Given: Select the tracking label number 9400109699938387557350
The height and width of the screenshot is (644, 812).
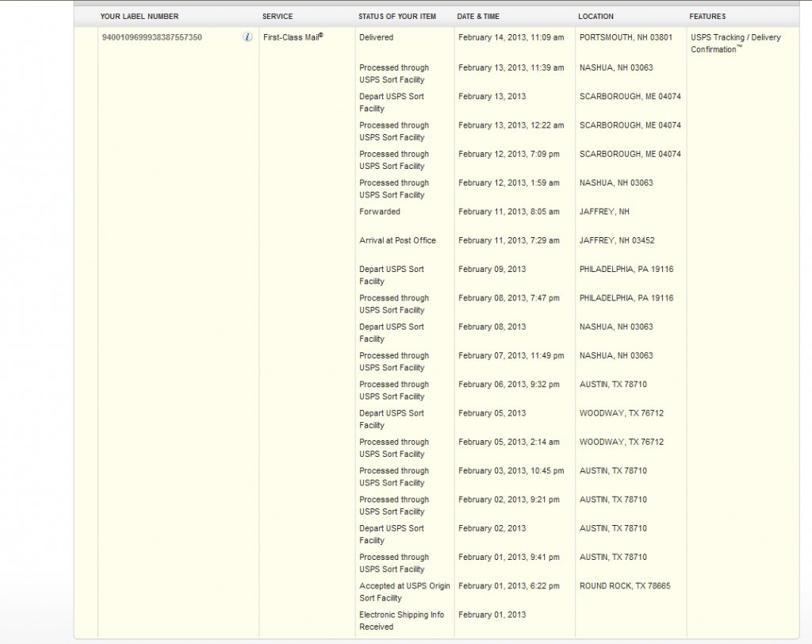Looking at the screenshot, I should coord(151,37).
